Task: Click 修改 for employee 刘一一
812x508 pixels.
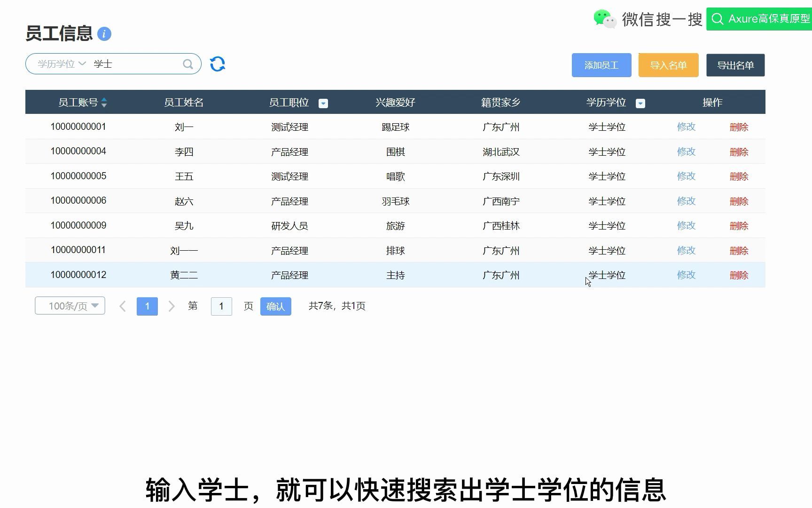Action: pos(686,250)
